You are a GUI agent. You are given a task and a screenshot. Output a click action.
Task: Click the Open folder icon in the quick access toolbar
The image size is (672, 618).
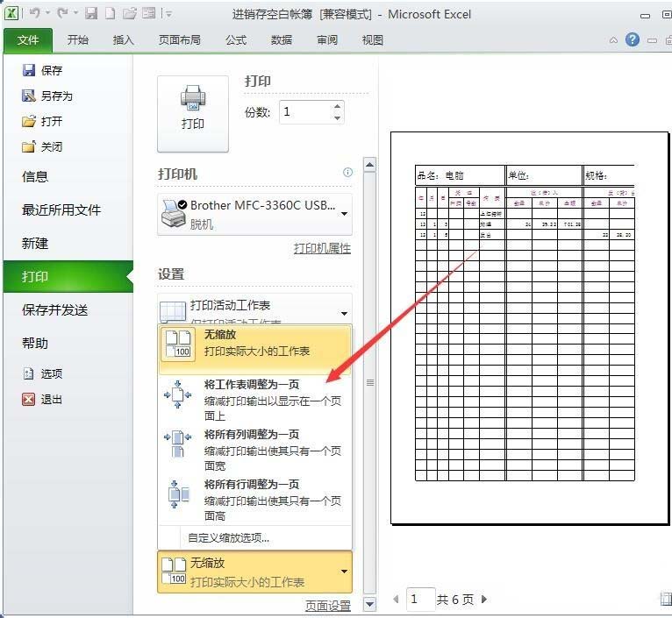(x=130, y=13)
